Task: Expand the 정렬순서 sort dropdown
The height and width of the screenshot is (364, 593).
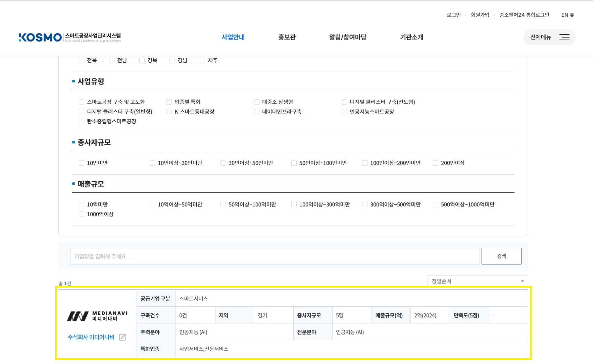Action: [x=477, y=281]
